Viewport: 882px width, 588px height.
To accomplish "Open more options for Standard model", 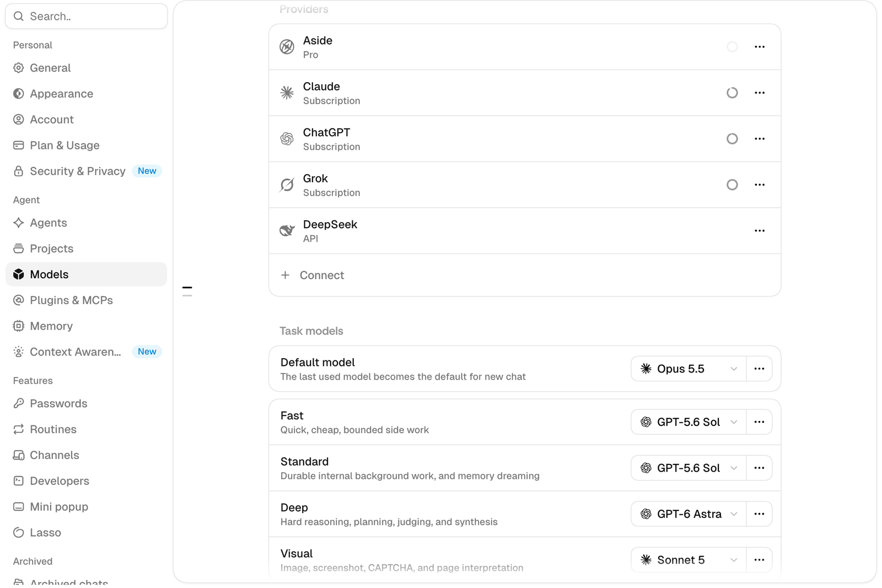I will point(759,468).
